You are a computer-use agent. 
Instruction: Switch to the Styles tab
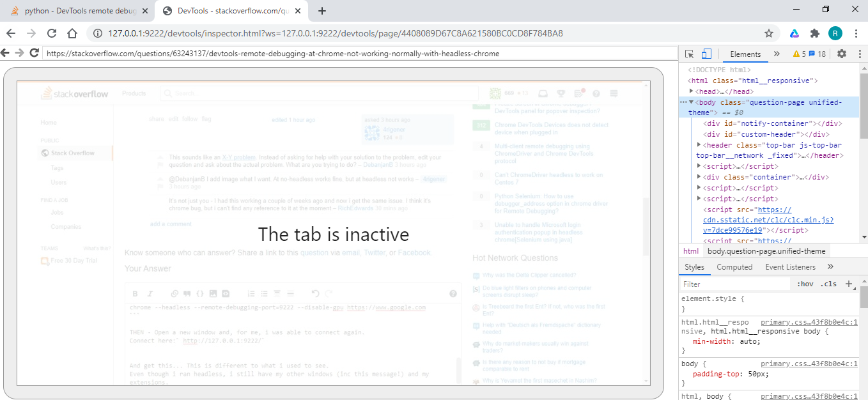(694, 267)
